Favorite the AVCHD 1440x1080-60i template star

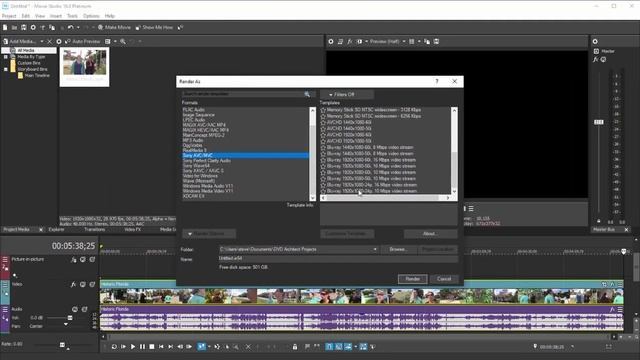pos(323,122)
